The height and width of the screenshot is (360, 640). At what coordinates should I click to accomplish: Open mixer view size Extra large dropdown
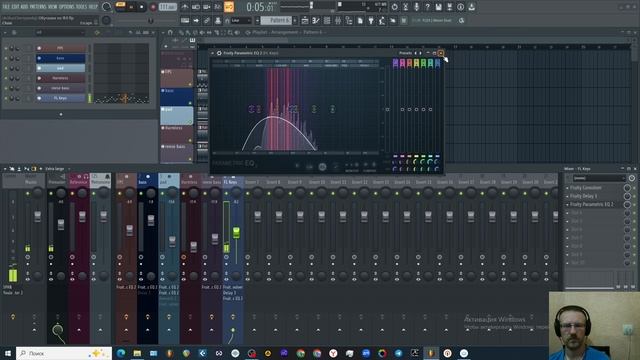(57, 169)
